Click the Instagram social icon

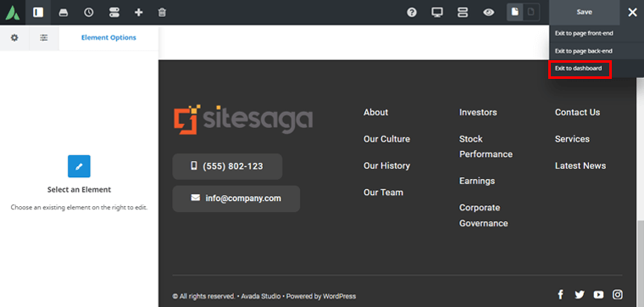[x=618, y=294]
